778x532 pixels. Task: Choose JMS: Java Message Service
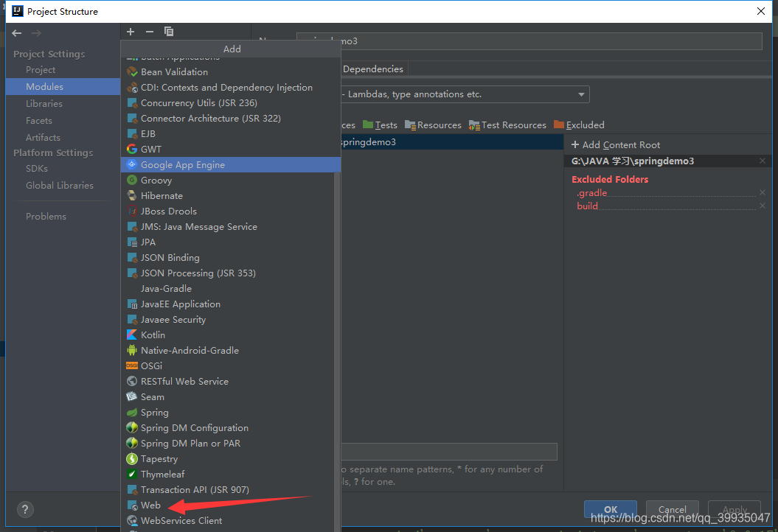click(x=231, y=227)
